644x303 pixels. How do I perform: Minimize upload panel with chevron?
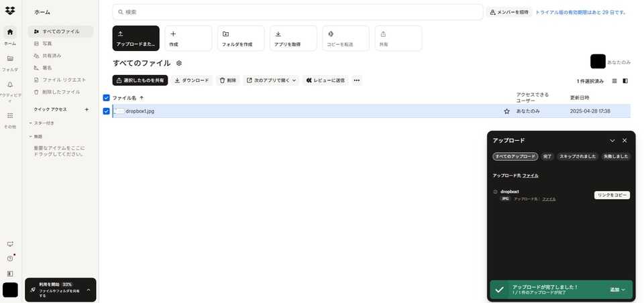(612, 140)
